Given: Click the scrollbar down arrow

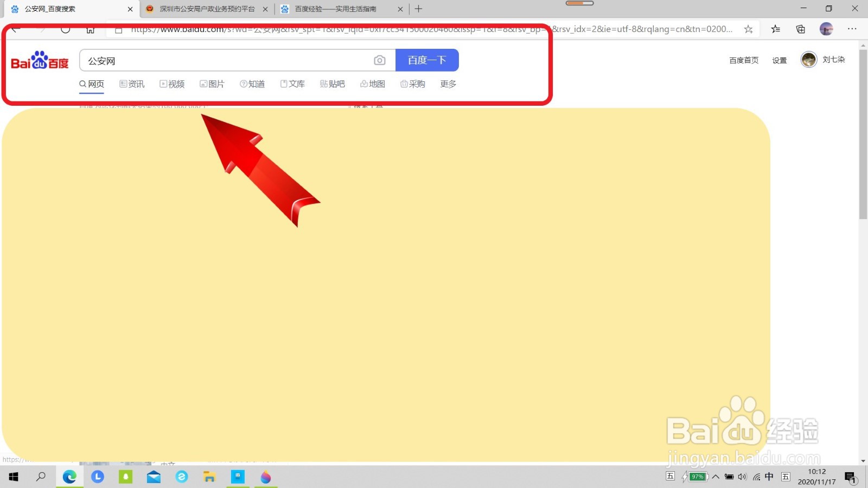Looking at the screenshot, I should tap(863, 460).
